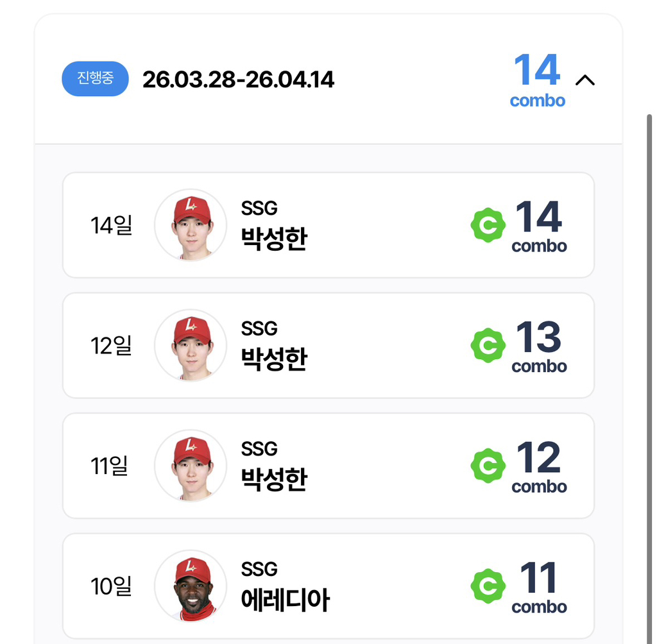The image size is (657, 644).
Task: Collapse the 26.03.28-26.04.14 combo section
Action: [585, 80]
